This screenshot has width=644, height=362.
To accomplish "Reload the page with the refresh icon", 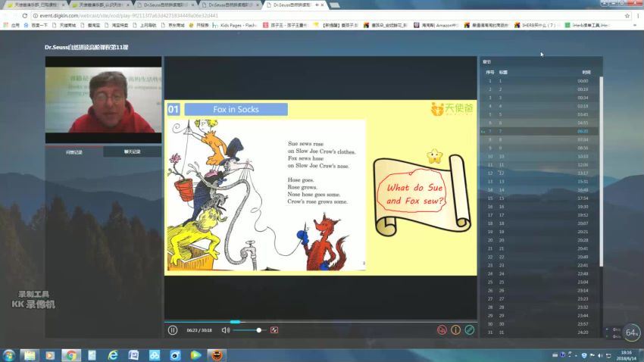I will (x=25, y=16).
